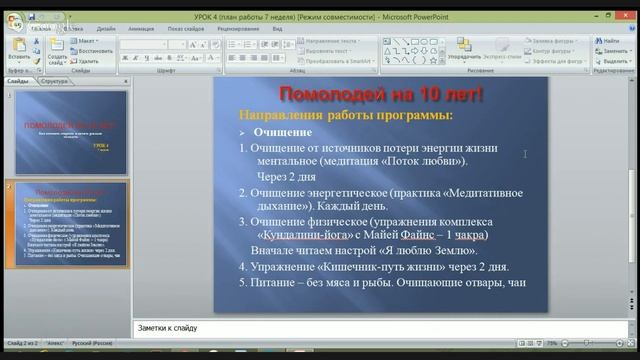Image resolution: width=640 pixels, height=360 pixels.
Task: Open line spacing dropdown
Action: (289, 44)
